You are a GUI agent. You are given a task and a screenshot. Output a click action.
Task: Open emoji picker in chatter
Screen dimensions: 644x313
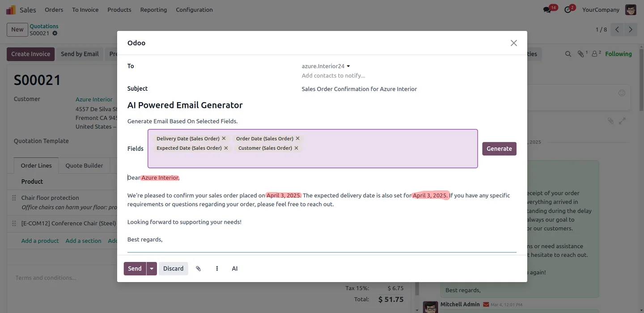coord(622,93)
